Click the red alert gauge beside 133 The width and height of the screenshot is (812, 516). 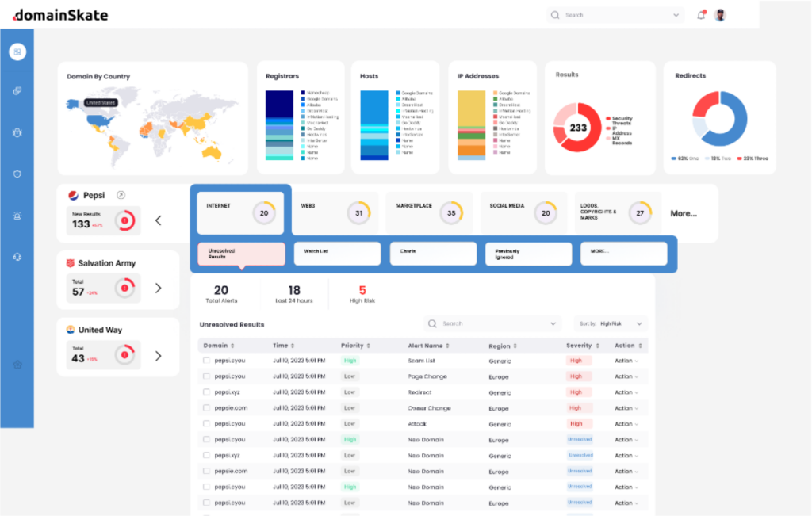124,220
